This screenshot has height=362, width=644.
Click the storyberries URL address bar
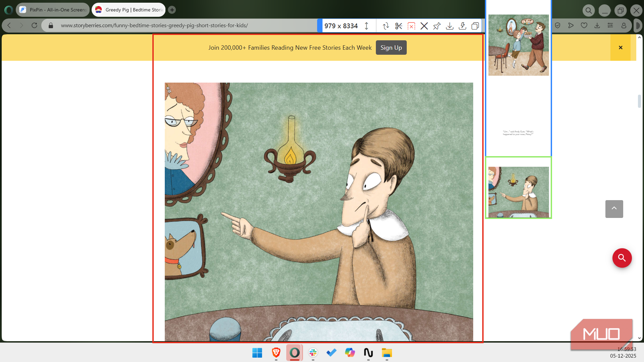[x=154, y=26]
